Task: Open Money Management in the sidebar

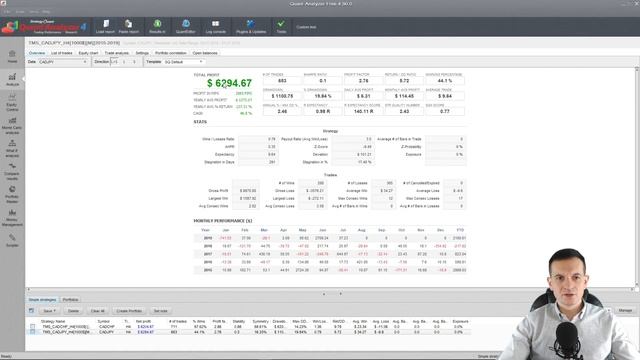Action: 12,218
